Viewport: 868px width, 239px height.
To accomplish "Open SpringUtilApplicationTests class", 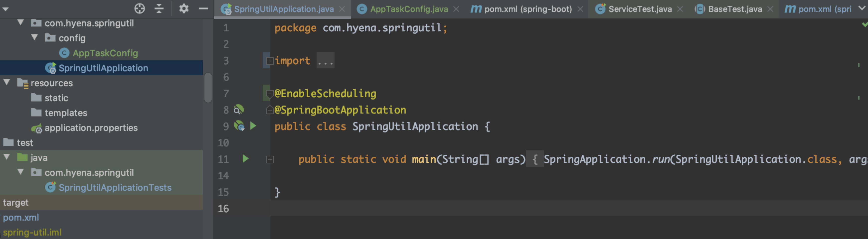I will [x=115, y=187].
